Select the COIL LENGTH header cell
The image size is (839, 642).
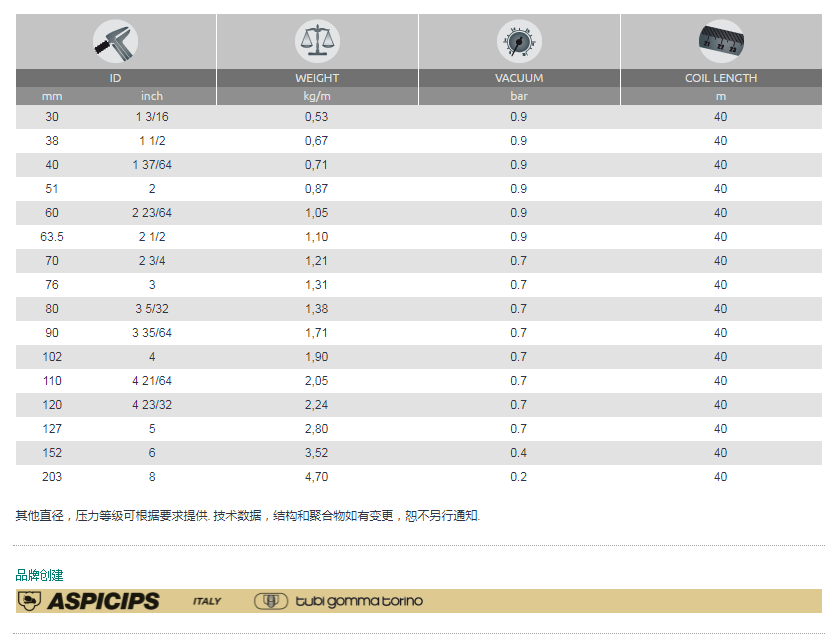pos(720,77)
